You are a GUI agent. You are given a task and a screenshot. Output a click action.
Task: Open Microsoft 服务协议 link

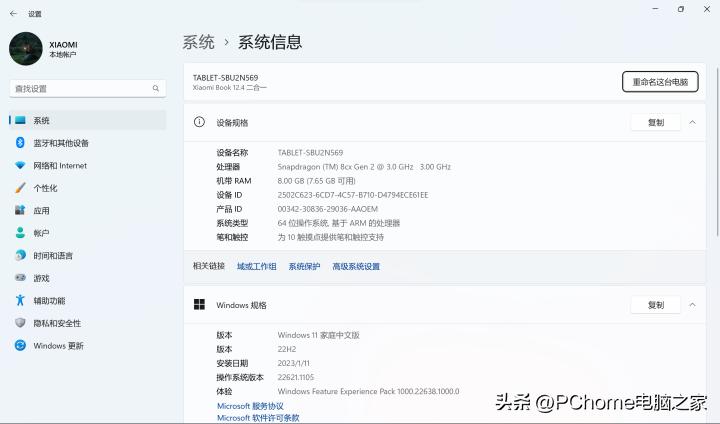(250, 406)
